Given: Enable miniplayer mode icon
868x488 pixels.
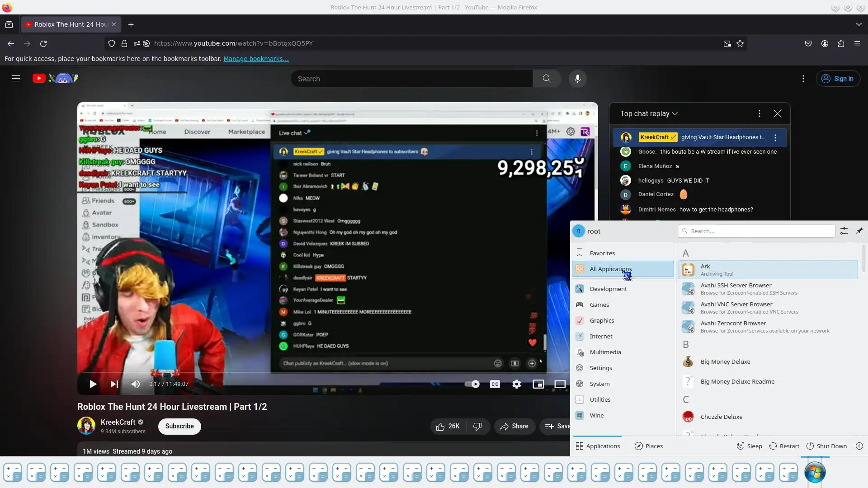Looking at the screenshot, I should [x=538, y=384].
